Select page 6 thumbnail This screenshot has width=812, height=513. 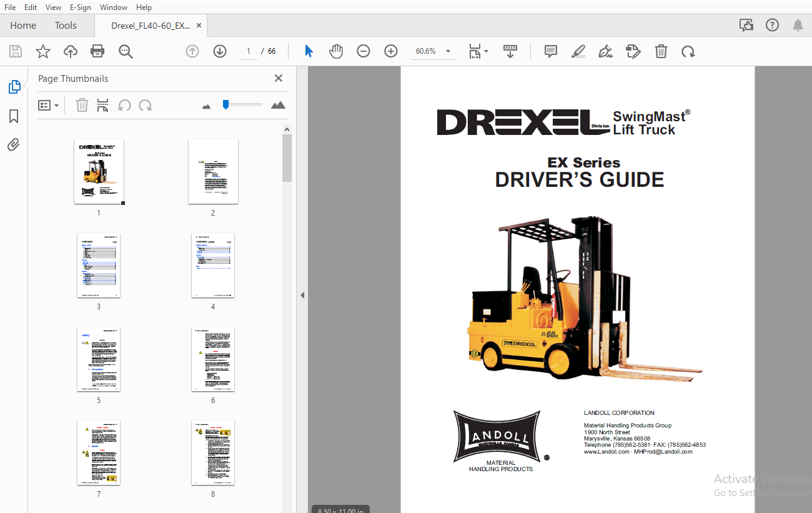click(213, 359)
